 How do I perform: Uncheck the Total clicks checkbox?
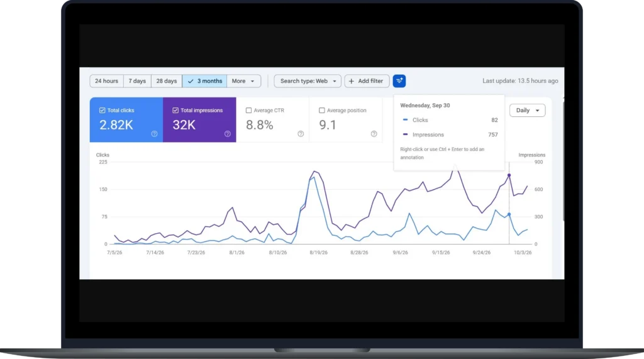pos(103,111)
